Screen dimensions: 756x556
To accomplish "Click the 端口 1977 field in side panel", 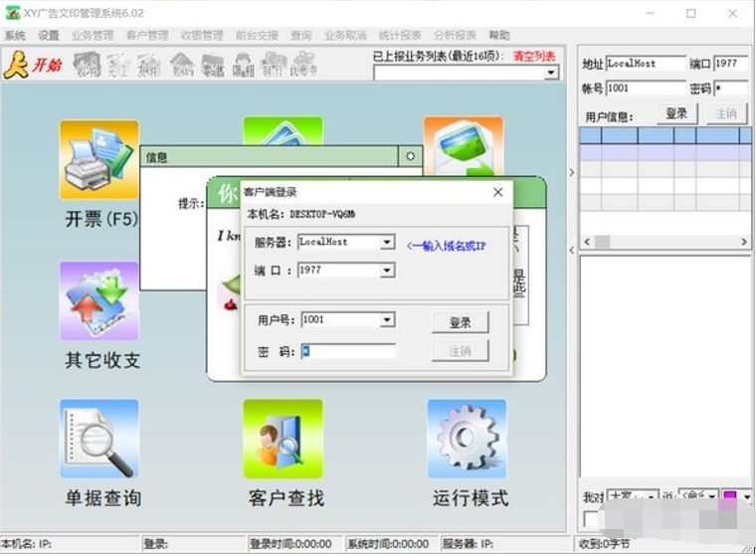I will (x=731, y=64).
